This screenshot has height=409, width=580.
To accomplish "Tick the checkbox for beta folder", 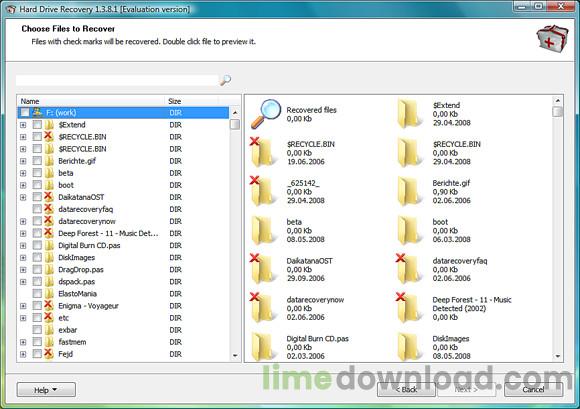I will (x=37, y=173).
